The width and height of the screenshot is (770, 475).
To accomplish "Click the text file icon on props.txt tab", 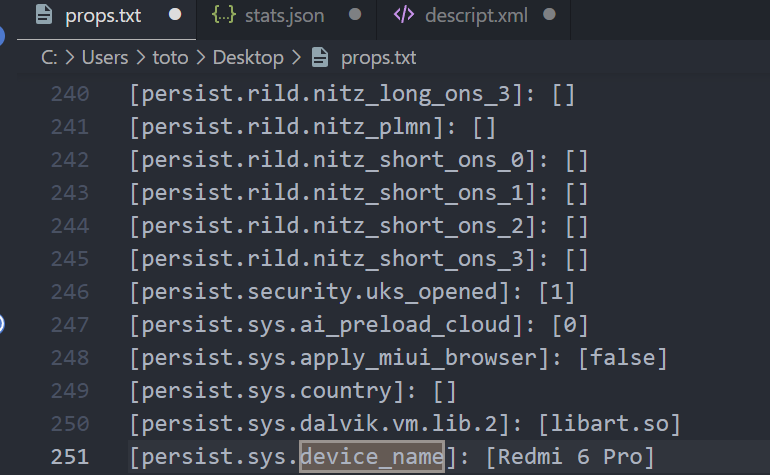I will [44, 15].
